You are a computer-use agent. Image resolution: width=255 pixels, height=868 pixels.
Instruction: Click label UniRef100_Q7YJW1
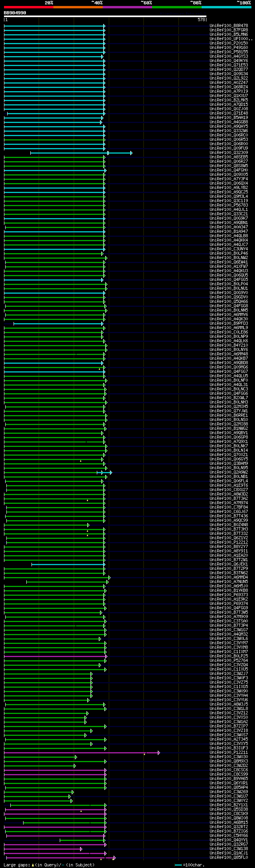pyautogui.click(x=229, y=411)
